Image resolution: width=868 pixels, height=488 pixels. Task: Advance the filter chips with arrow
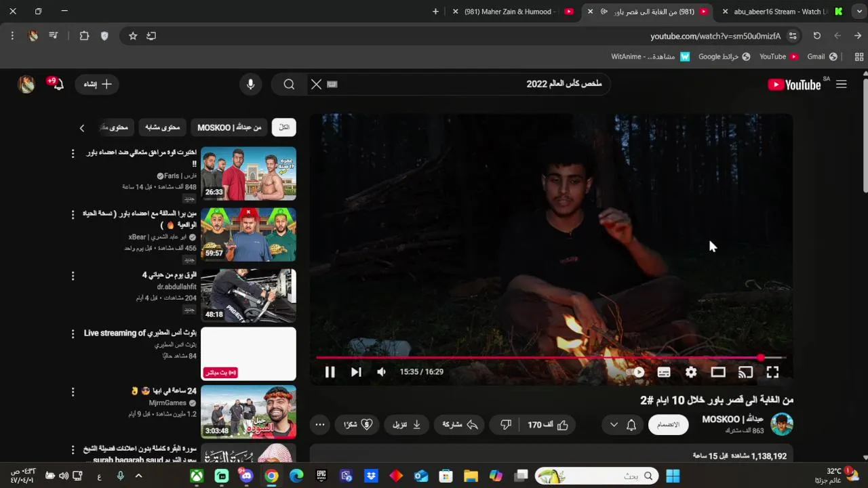(x=82, y=127)
